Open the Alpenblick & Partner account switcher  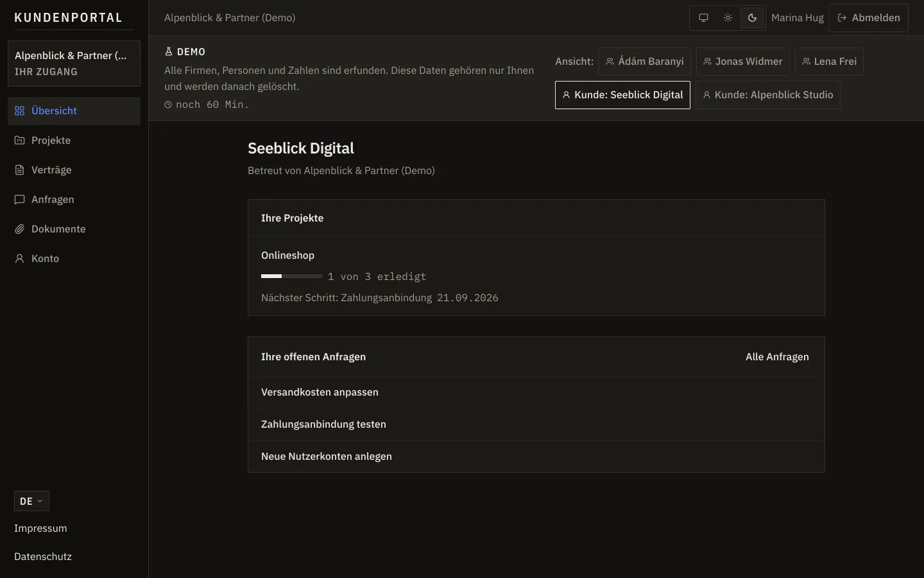(74, 64)
